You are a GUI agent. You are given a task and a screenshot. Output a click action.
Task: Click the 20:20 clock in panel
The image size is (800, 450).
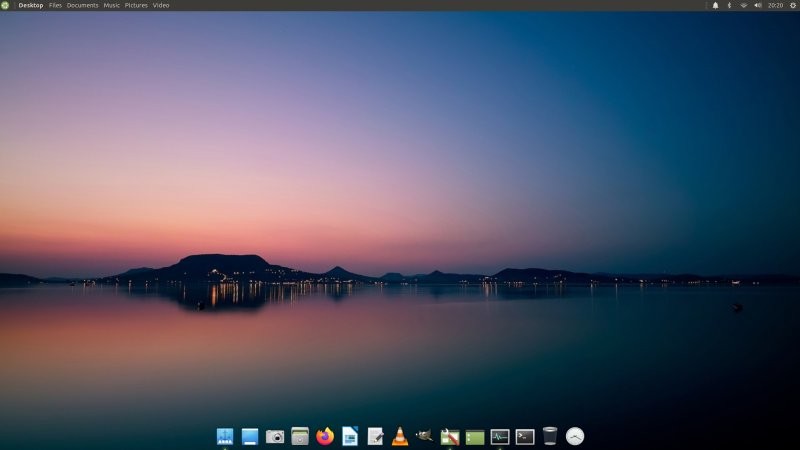pyautogui.click(x=775, y=5)
